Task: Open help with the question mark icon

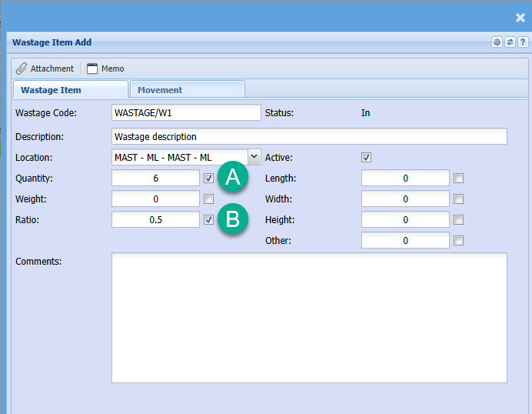Action: point(522,42)
